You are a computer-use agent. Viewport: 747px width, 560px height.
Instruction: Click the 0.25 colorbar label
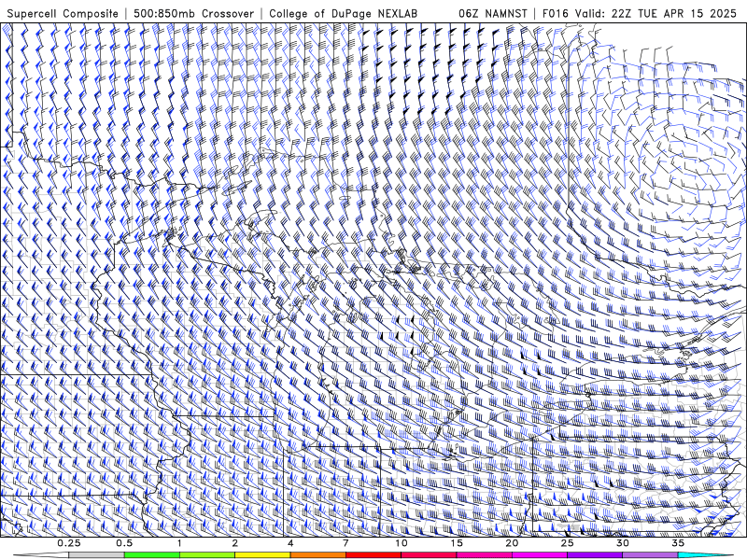(69, 543)
